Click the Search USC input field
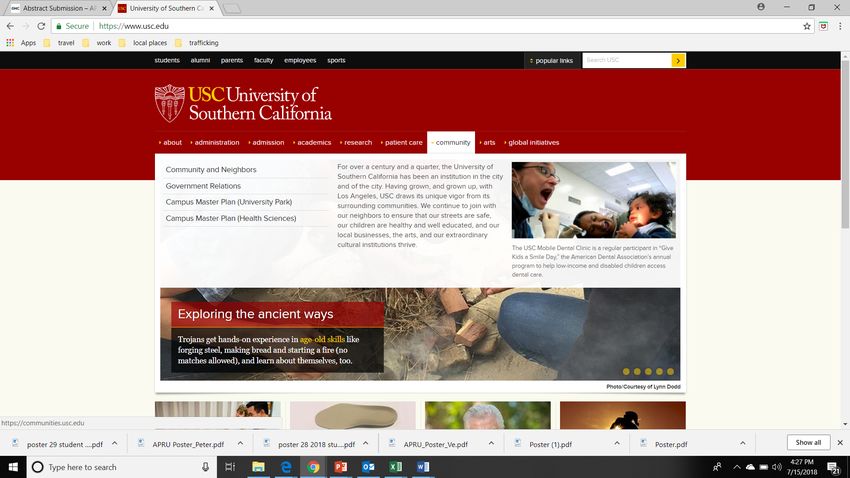Screen dimensions: 850x478 pos(627,60)
